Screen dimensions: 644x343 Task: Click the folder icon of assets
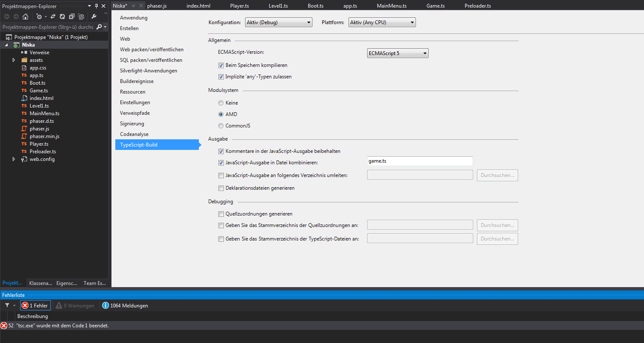coord(24,60)
